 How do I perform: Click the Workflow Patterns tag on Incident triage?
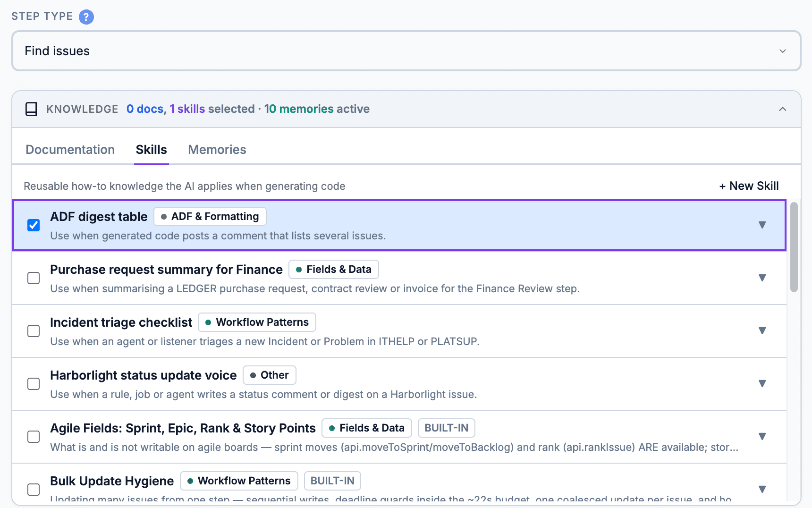[257, 322]
